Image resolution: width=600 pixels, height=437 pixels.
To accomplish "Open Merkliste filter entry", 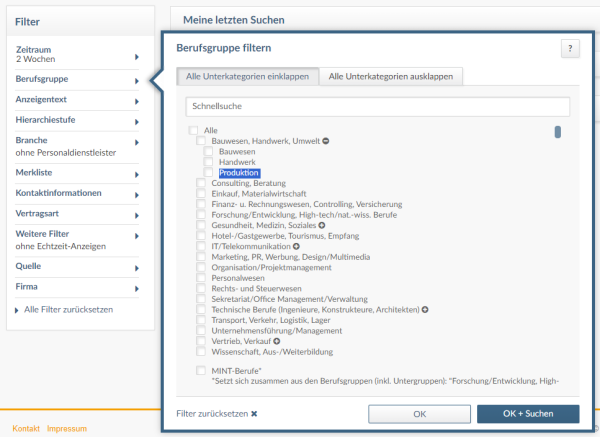I will 77,173.
